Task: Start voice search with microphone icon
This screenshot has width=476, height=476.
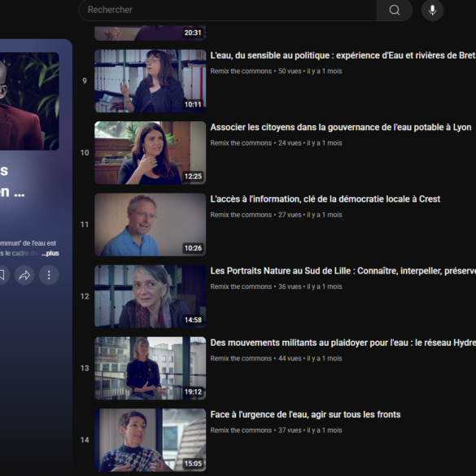Action: tap(432, 10)
